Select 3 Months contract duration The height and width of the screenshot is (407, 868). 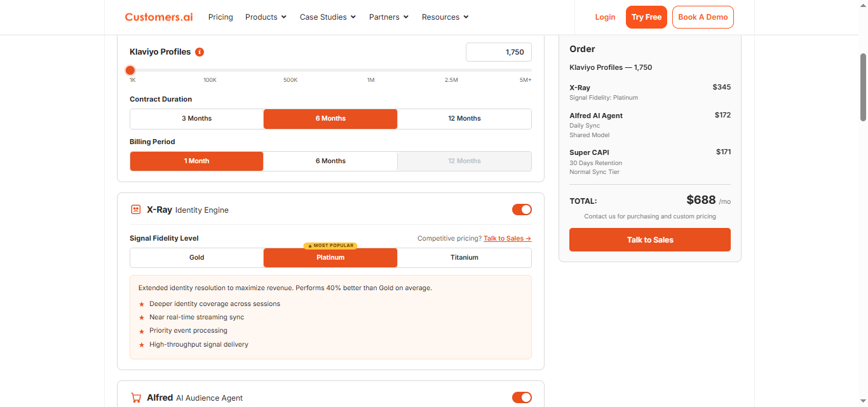[197, 119]
